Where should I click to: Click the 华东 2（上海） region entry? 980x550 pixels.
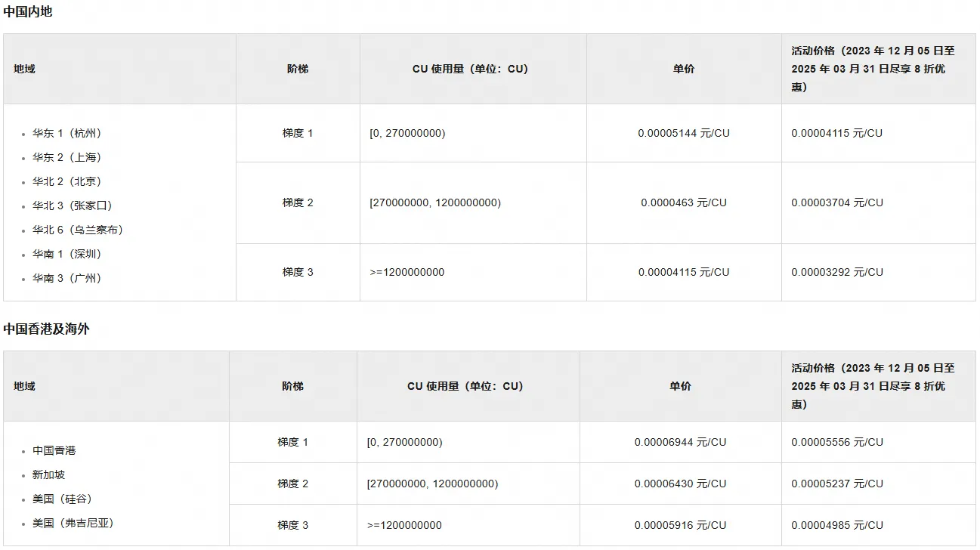(x=66, y=157)
